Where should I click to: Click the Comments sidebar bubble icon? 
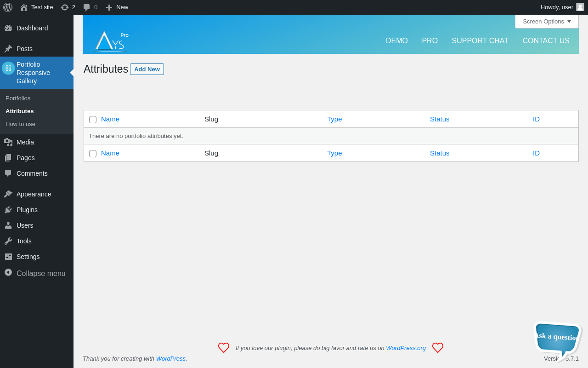coord(8,173)
